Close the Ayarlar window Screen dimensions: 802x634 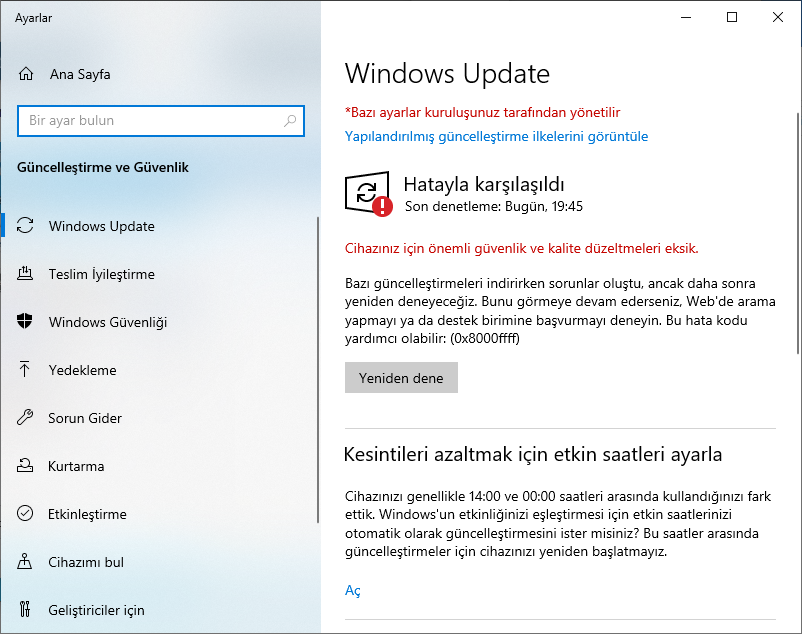click(x=778, y=17)
